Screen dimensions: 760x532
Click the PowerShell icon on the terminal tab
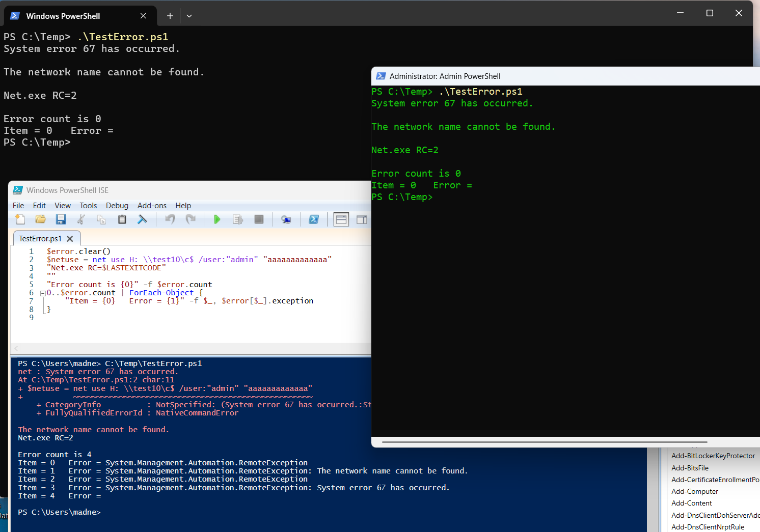15,16
